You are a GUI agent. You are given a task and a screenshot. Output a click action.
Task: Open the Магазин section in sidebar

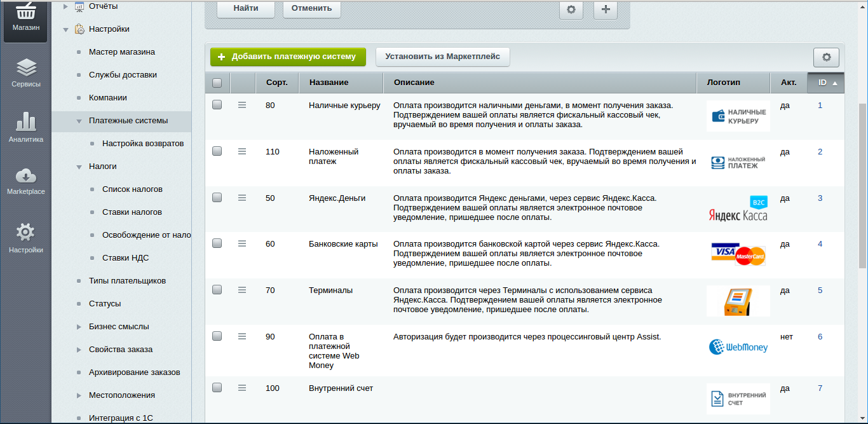pyautogui.click(x=25, y=19)
